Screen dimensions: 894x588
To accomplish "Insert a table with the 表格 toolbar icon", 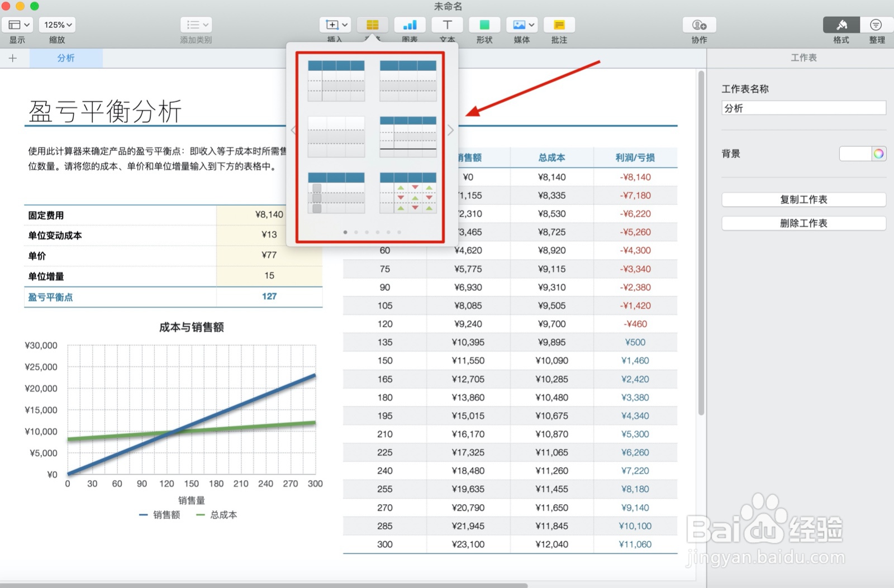I will (373, 25).
